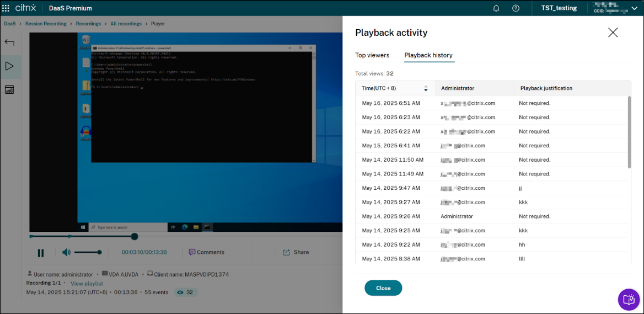Click the 'hh' justification cell
The image size is (644, 314).
point(522,244)
